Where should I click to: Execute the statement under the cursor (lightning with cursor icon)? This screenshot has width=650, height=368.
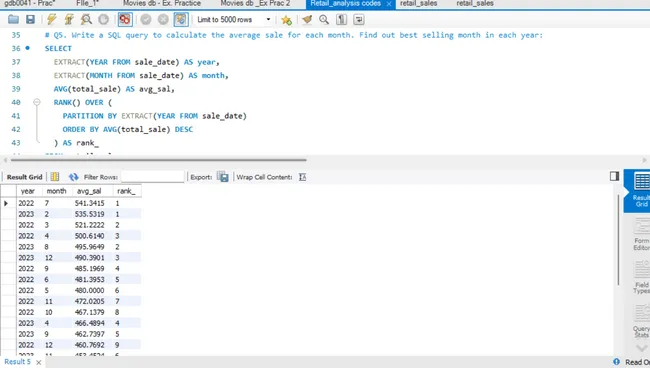69,19
